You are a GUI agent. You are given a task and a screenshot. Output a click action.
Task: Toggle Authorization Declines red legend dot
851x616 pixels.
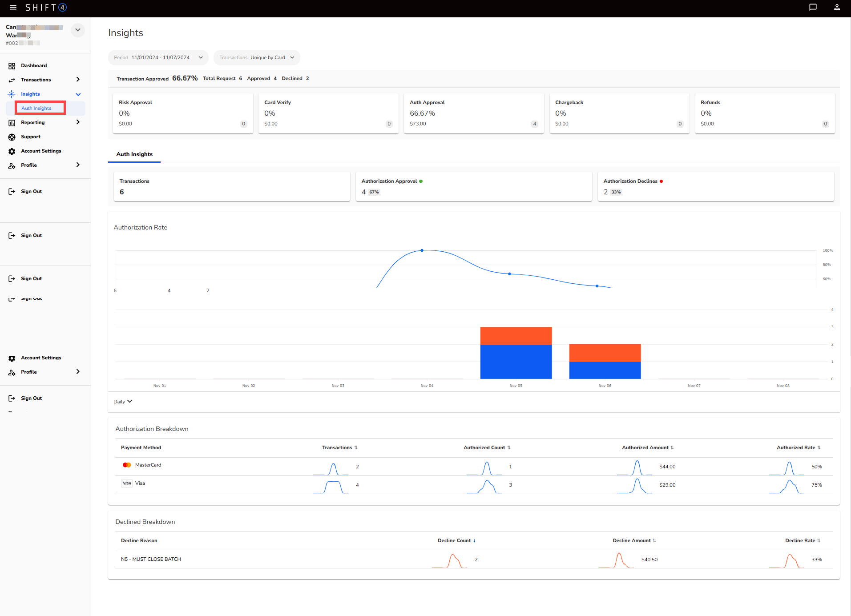click(x=661, y=181)
